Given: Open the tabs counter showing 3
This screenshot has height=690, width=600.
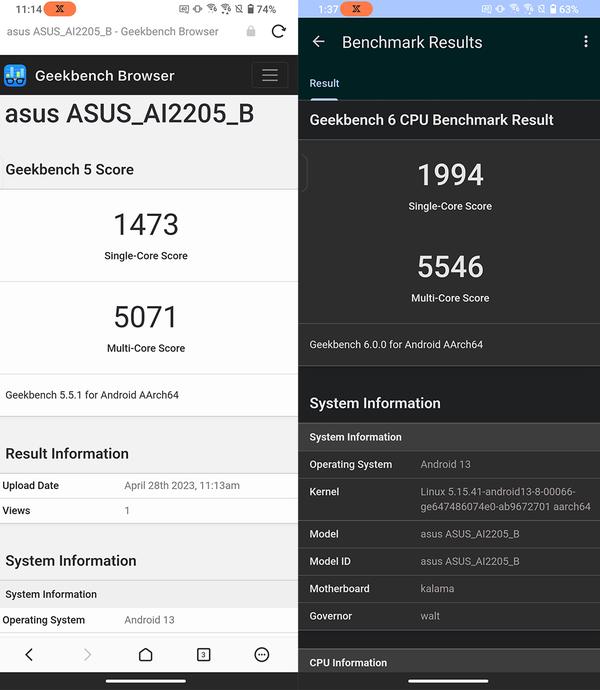Looking at the screenshot, I should (203, 654).
